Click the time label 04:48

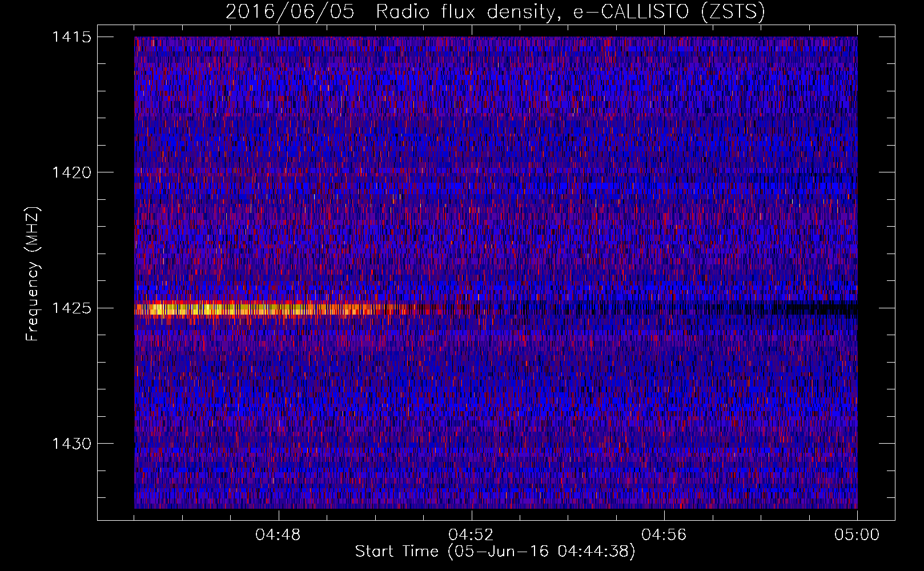click(x=278, y=535)
